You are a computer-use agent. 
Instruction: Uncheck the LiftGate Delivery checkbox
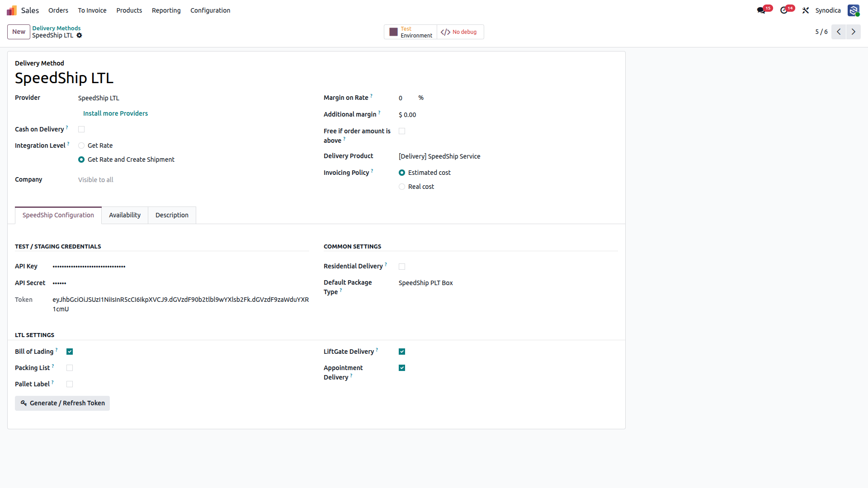coord(402,352)
